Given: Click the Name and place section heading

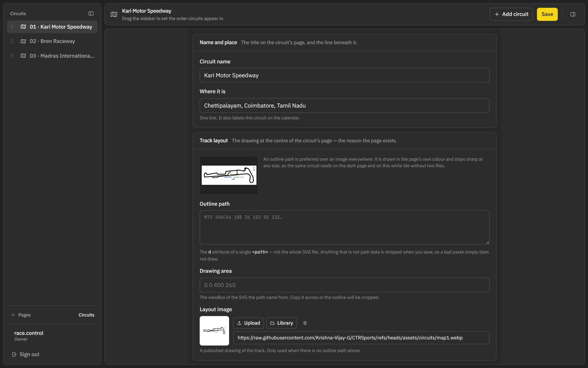Looking at the screenshot, I should [x=218, y=42].
